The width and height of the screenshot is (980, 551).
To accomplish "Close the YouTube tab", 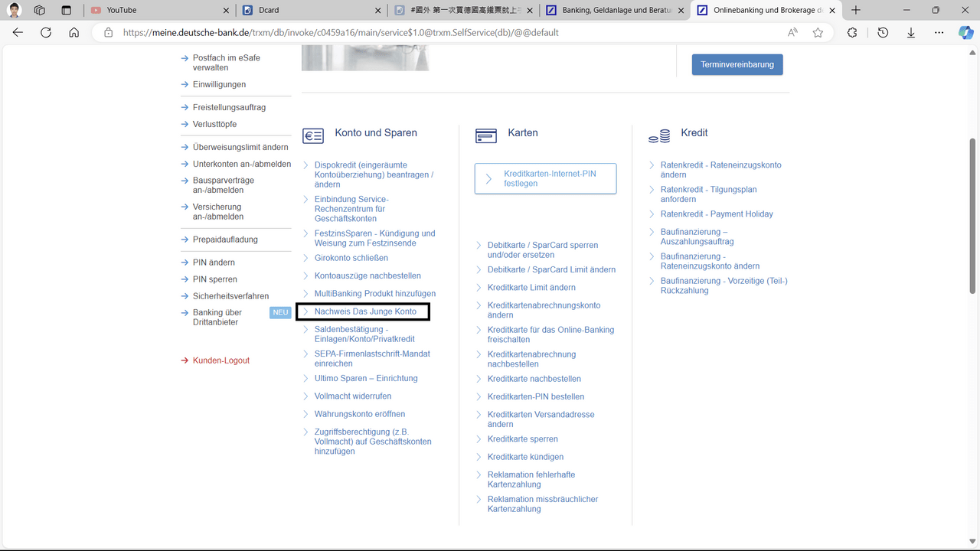I will pyautogui.click(x=226, y=10).
